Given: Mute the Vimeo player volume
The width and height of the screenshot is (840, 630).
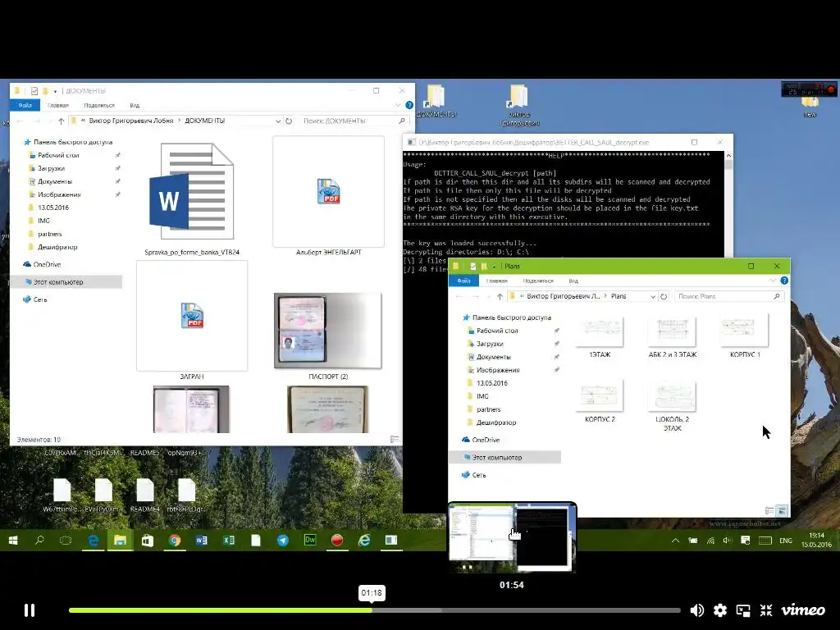Looking at the screenshot, I should click(697, 610).
